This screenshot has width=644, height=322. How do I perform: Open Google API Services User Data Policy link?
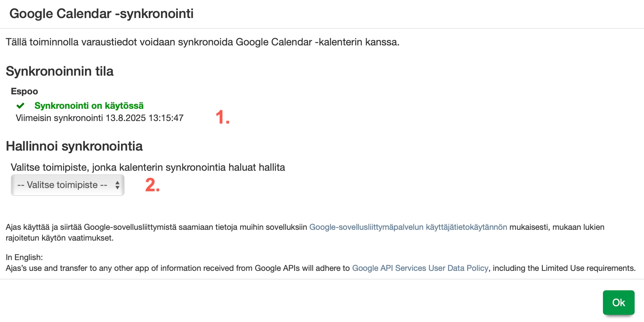pyautogui.click(x=420, y=268)
